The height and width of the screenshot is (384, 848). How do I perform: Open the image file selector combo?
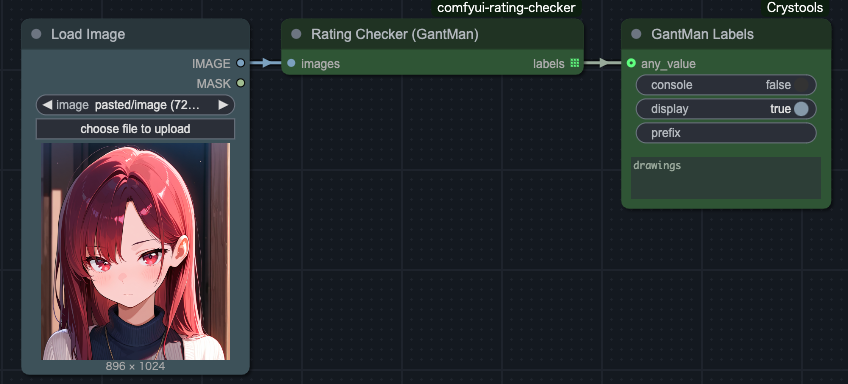point(135,105)
